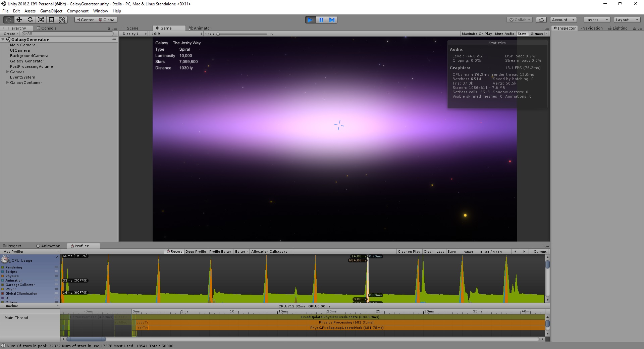Switch to the Project tab
Viewport: 644px width, 349px height.
pos(12,246)
